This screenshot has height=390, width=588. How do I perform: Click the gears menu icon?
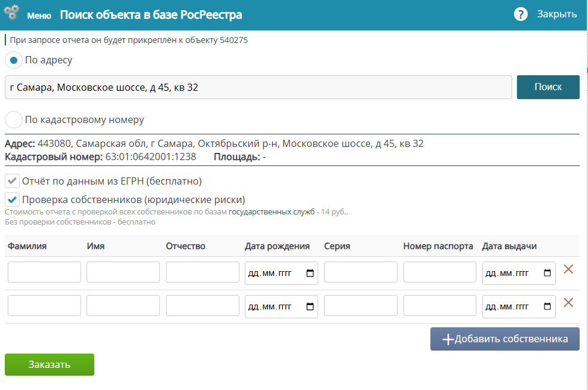pos(12,14)
